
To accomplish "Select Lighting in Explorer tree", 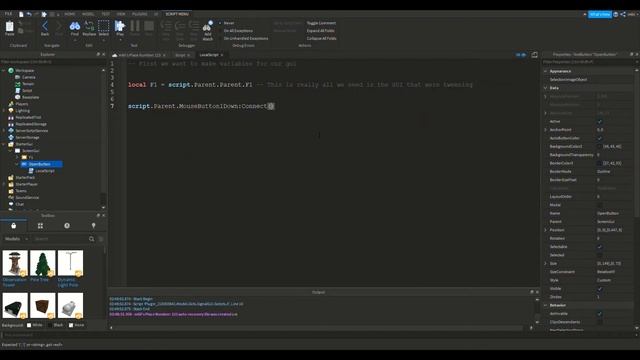I will pyautogui.click(x=22, y=111).
